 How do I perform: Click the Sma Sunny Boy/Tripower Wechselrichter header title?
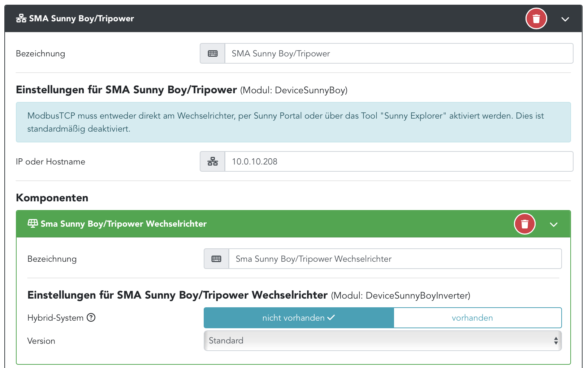click(124, 224)
